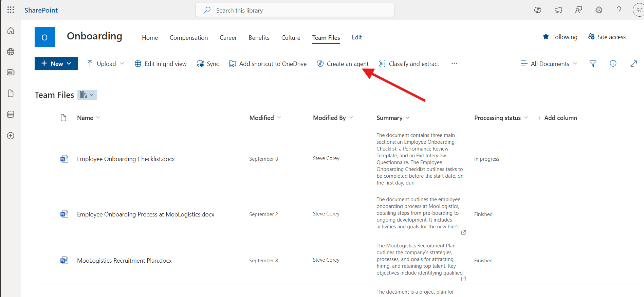Image resolution: width=644 pixels, height=297 pixels.
Task: Click the help question mark icon
Action: [x=619, y=10]
